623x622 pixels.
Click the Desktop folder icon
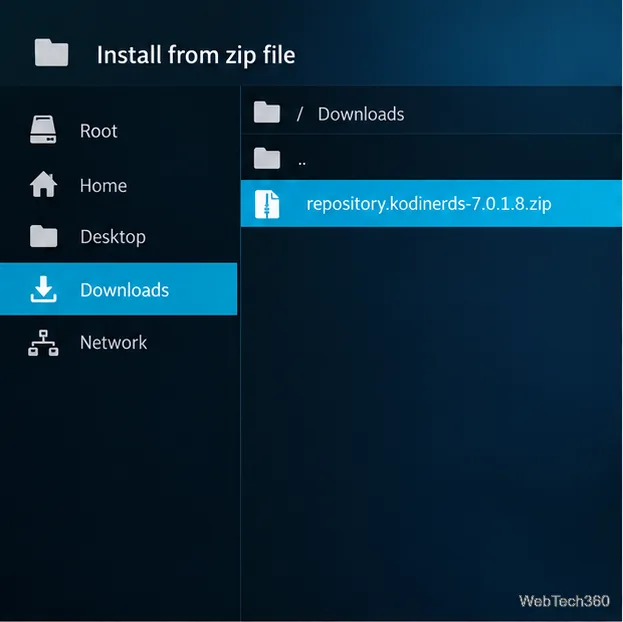coord(43,236)
